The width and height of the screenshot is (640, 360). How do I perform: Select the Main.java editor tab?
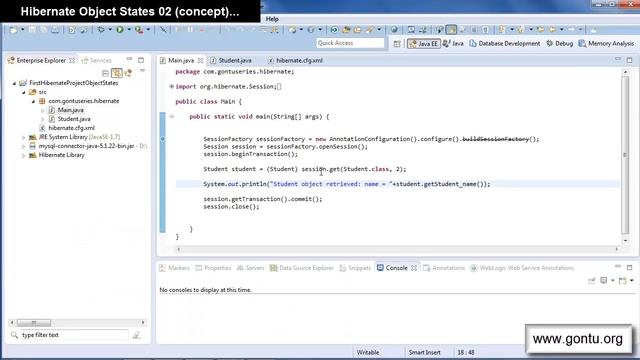coord(181,60)
